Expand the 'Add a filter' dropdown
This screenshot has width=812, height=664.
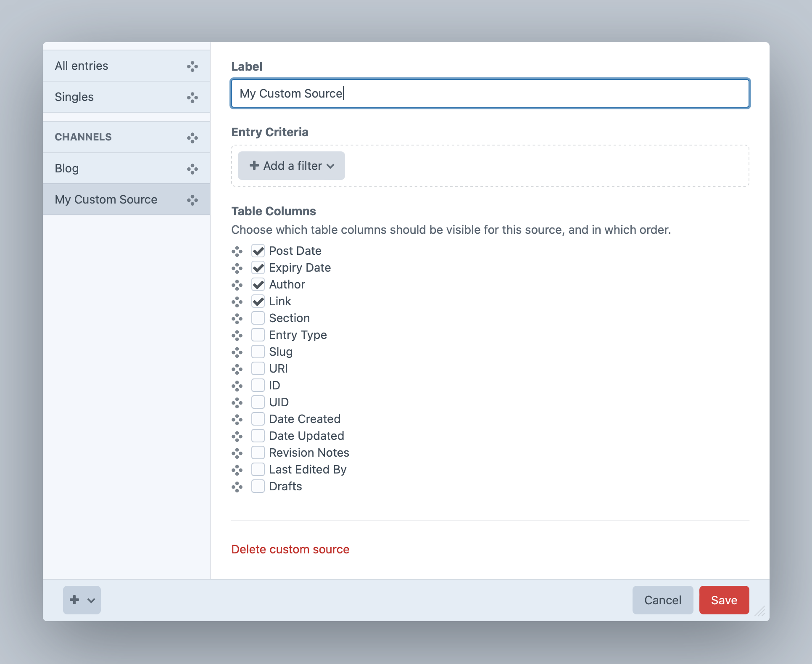291,165
